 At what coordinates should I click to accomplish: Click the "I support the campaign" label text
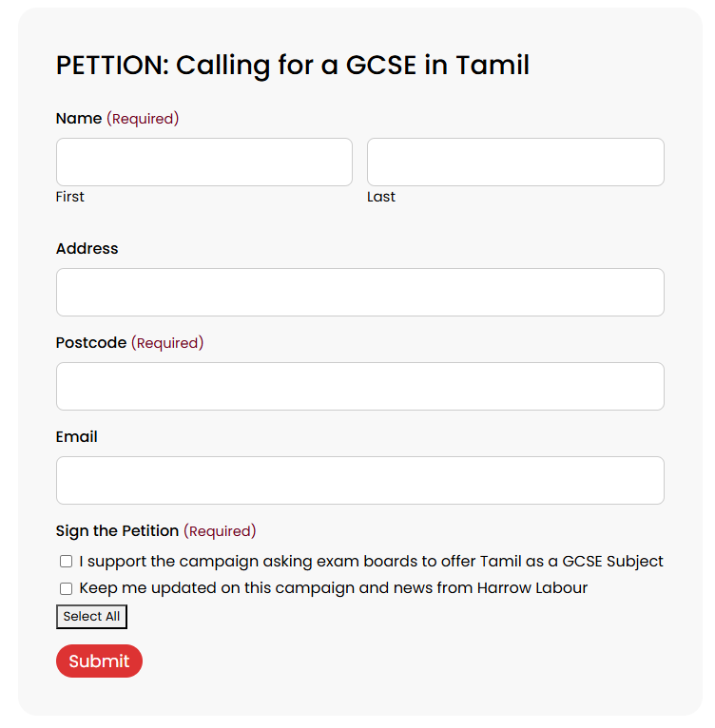point(371,562)
